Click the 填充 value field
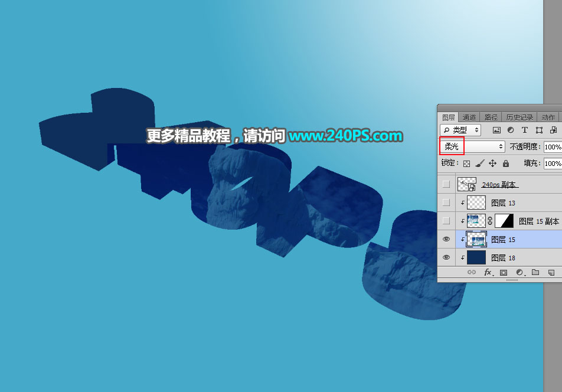Viewport: 562px width, 392px height. coord(553,164)
